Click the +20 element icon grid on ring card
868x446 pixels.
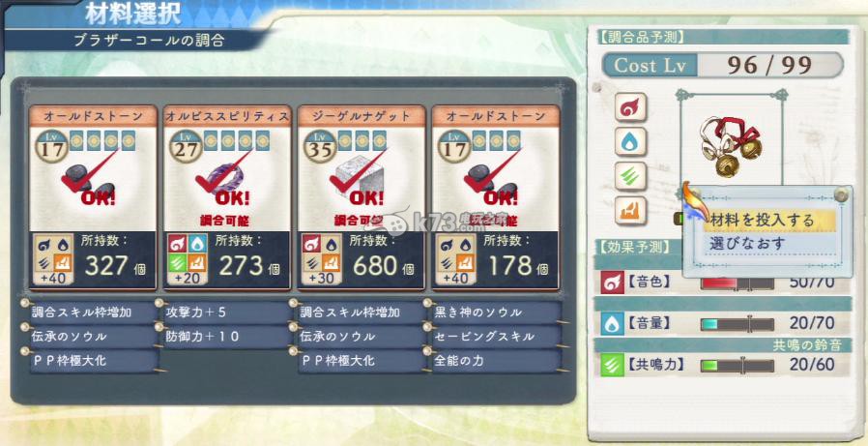point(188,258)
